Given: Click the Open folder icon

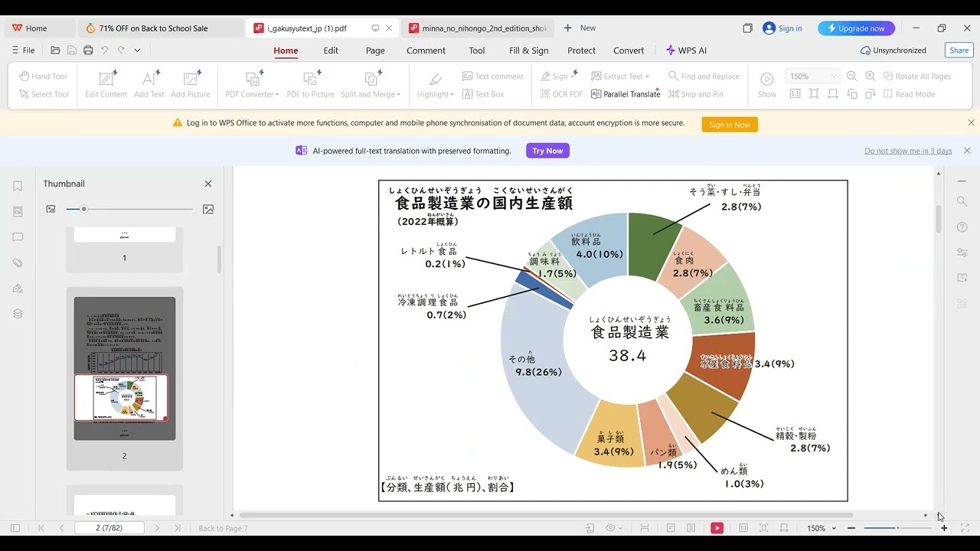Looking at the screenshot, I should (55, 51).
